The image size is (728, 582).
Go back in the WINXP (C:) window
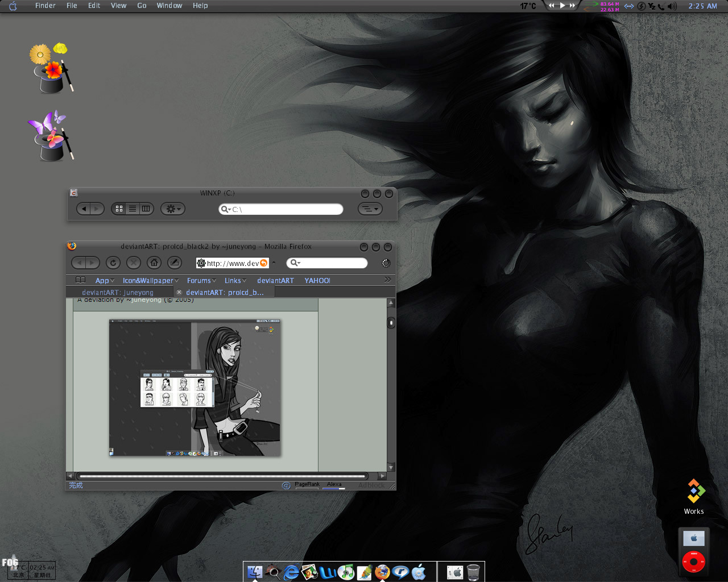pyautogui.click(x=84, y=209)
